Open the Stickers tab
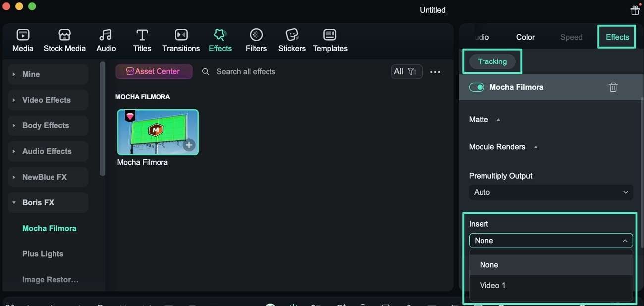 292,41
